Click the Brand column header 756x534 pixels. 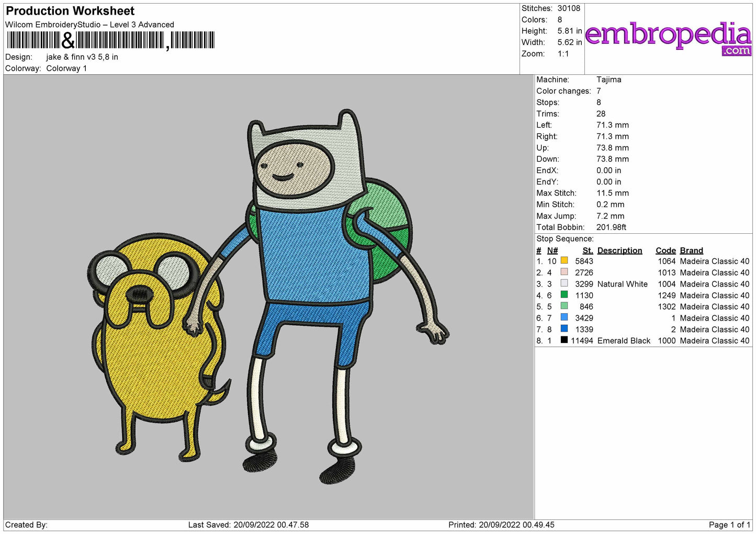pos(691,251)
